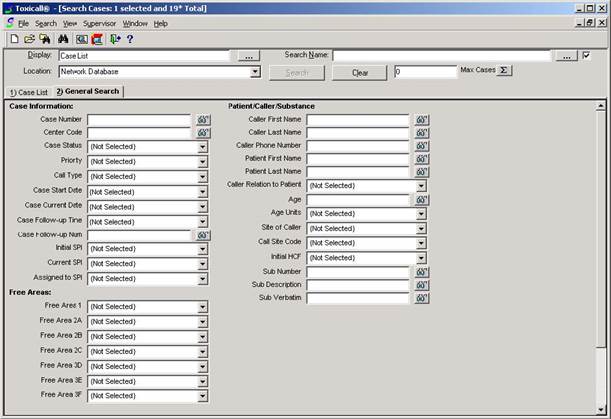The width and height of the screenshot is (611, 419).
Task: Click the sigma Max Cases button
Action: click(x=504, y=71)
